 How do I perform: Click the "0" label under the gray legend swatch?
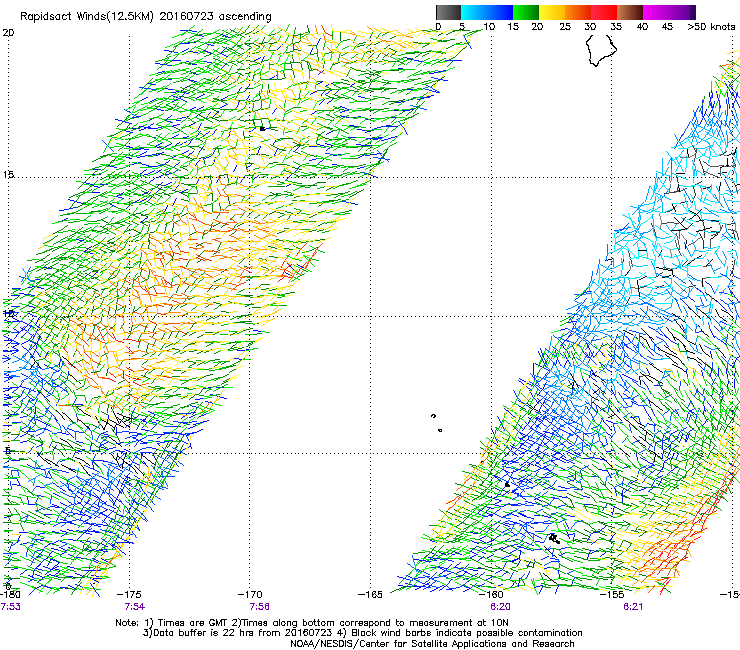click(438, 27)
